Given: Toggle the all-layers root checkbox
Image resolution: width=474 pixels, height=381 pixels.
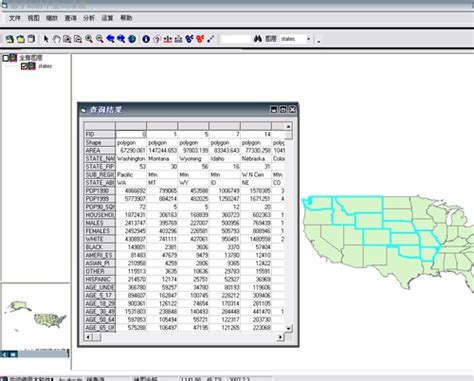Looking at the screenshot, I should [x=6, y=58].
